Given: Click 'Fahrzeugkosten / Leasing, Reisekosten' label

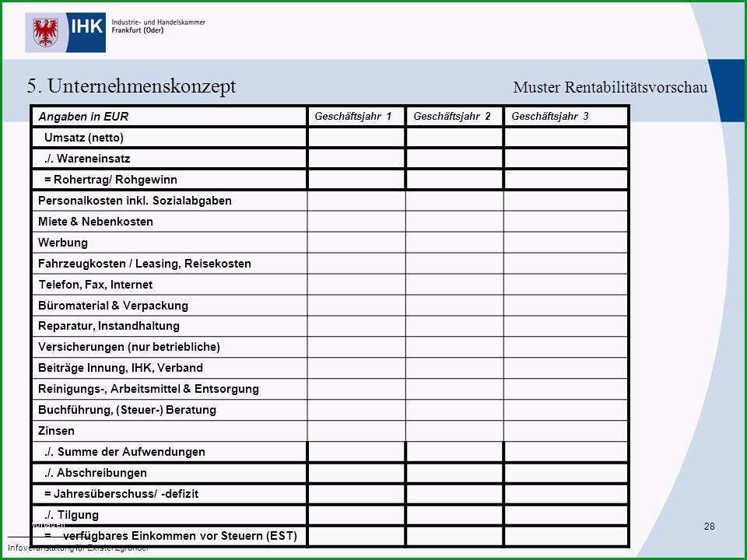Looking at the screenshot, I should (145, 264).
